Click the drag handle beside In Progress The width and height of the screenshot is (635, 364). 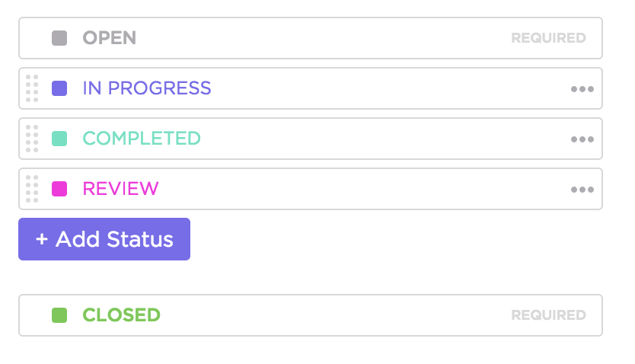pyautogui.click(x=32, y=88)
